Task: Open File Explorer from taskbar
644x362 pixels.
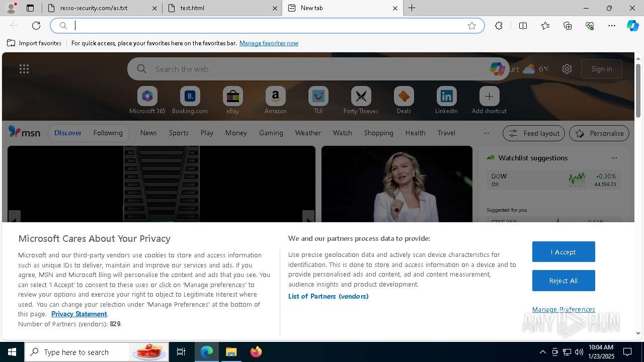Action: 231,352
